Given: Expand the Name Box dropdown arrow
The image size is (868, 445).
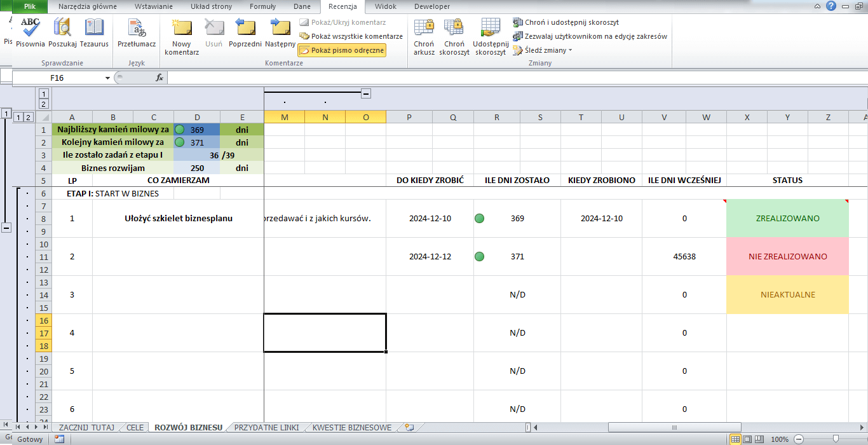Looking at the screenshot, I should [x=107, y=78].
